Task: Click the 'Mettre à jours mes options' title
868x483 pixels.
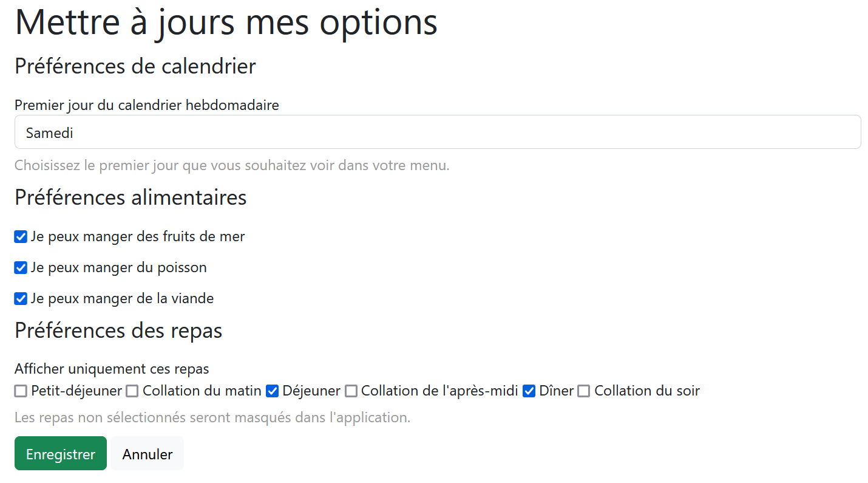Action: (226, 22)
